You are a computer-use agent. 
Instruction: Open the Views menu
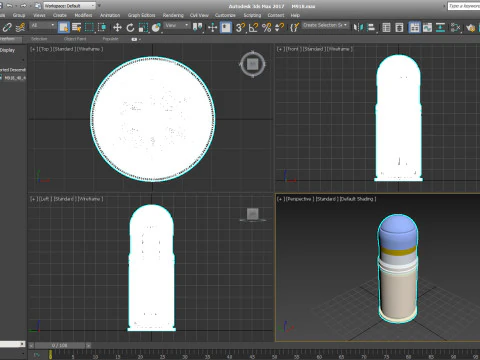click(39, 15)
